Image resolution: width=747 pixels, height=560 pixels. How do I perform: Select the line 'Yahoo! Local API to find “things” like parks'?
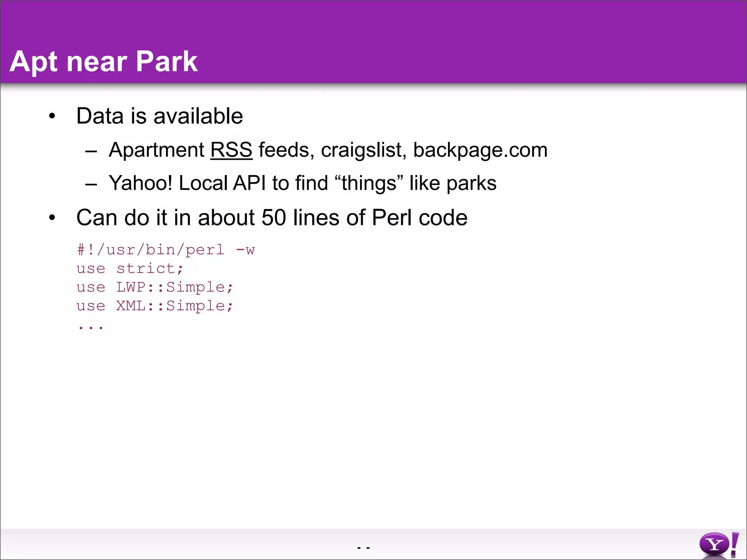coord(302,183)
